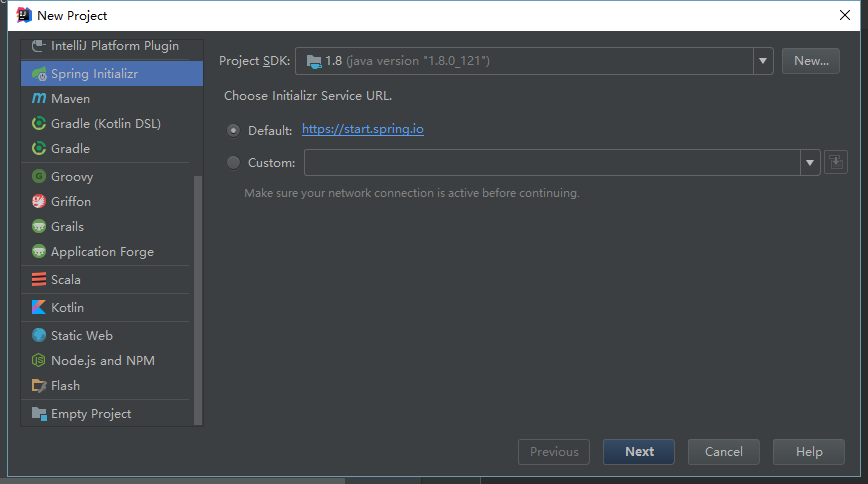Click the 'Choose Initializr Service URL.' text
This screenshot has width=868, height=484.
[308, 96]
